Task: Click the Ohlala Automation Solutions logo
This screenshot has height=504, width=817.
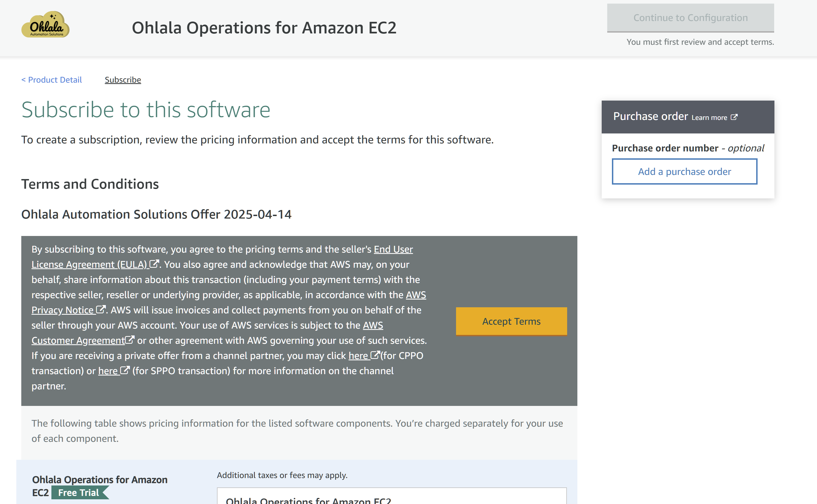Action: (x=45, y=24)
